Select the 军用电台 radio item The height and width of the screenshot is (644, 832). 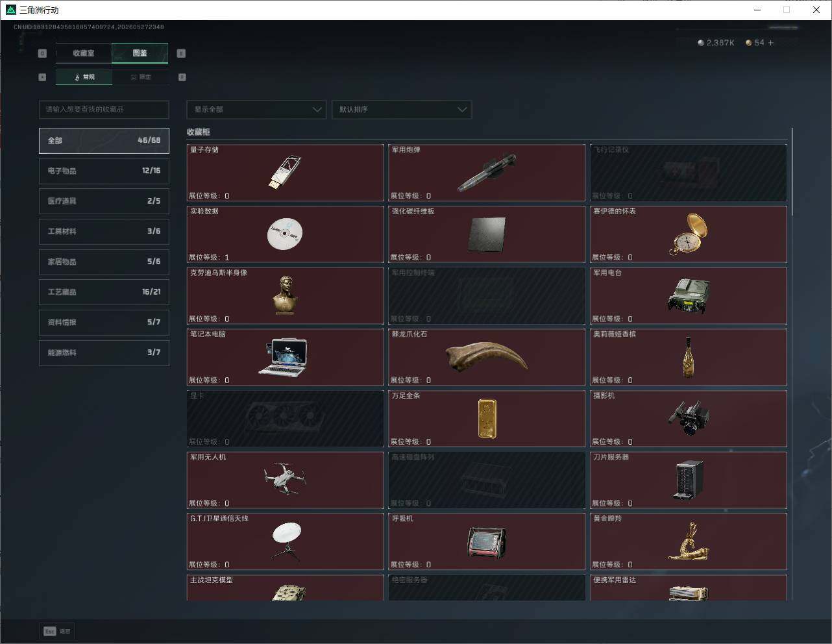point(688,296)
